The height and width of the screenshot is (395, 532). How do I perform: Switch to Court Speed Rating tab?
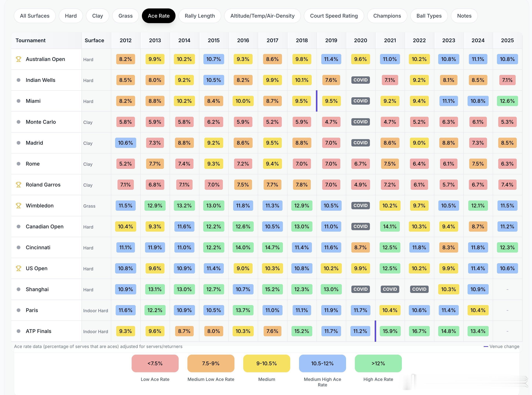(334, 16)
